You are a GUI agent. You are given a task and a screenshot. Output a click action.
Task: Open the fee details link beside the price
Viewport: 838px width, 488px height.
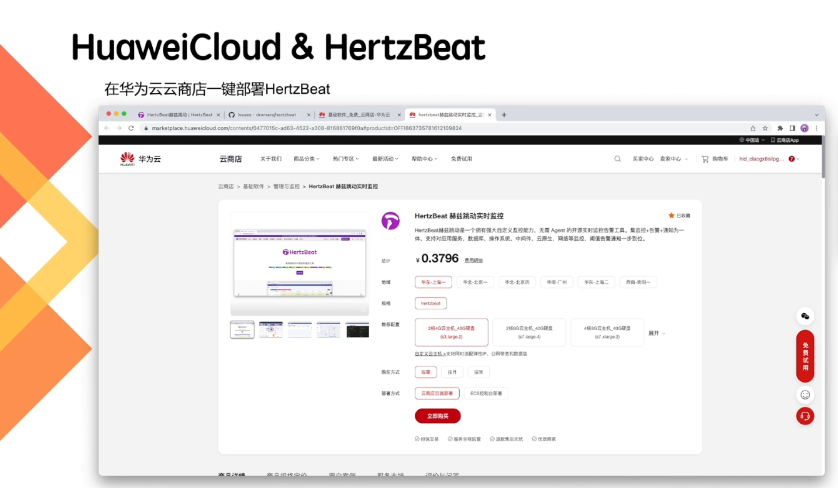click(474, 260)
